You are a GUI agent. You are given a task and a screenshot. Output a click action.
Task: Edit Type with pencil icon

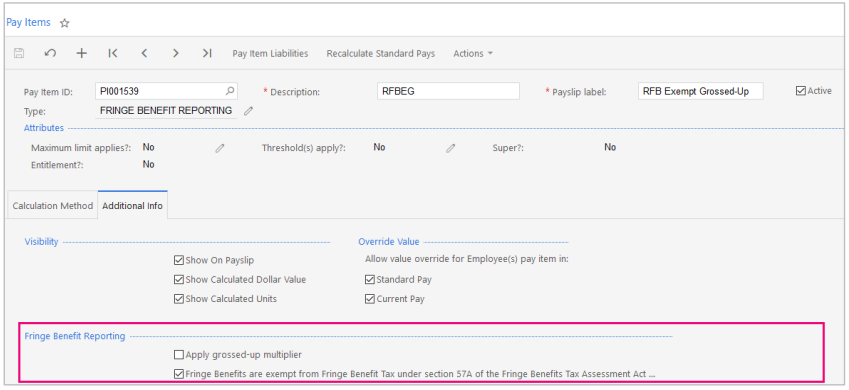pyautogui.click(x=248, y=111)
